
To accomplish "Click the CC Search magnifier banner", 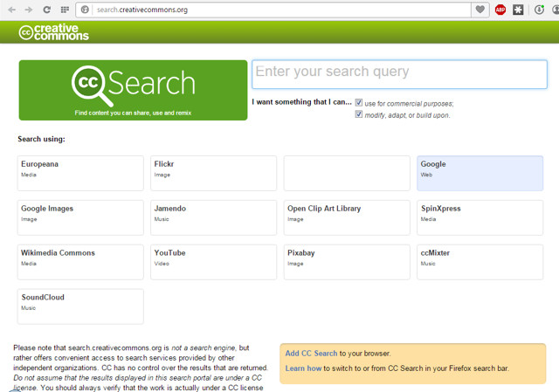I will tap(133, 90).
